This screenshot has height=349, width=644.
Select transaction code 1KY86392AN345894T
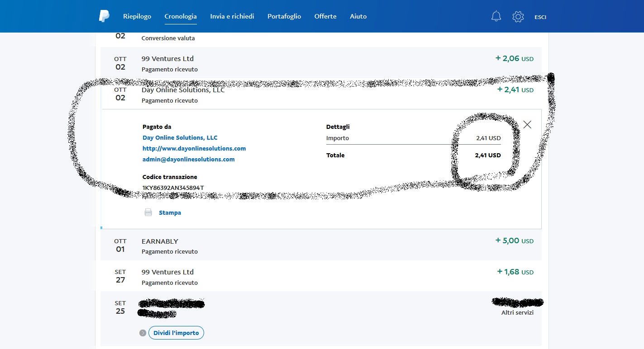pyautogui.click(x=173, y=188)
